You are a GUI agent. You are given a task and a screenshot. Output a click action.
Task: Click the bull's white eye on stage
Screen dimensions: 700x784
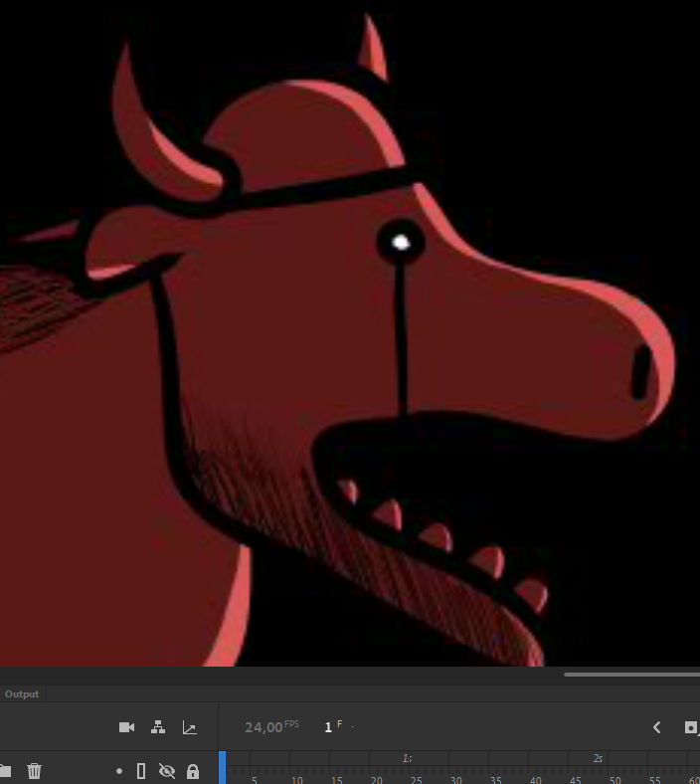(x=401, y=243)
